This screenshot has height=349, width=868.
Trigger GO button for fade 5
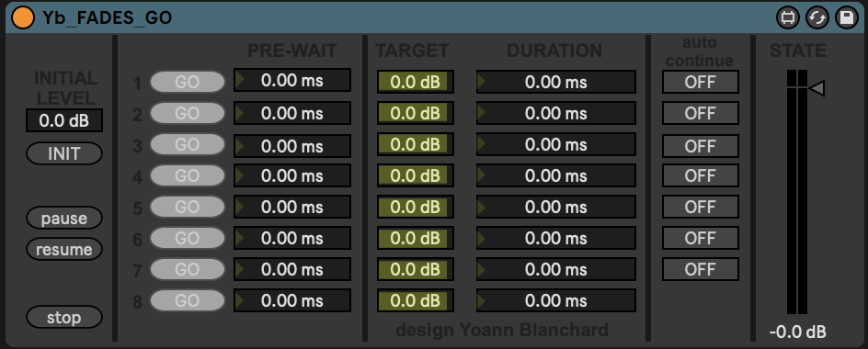pyautogui.click(x=187, y=207)
